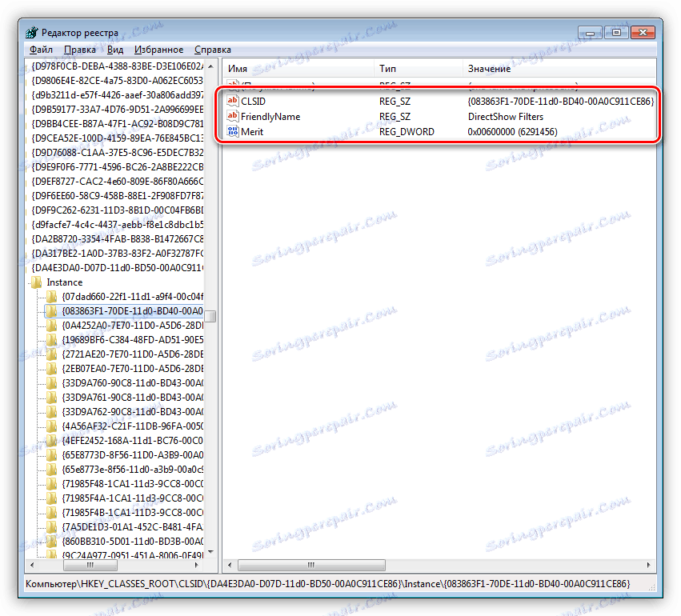Select the CLSID string value icon
Image resolution: width=681 pixels, height=616 pixels.
coord(233,101)
